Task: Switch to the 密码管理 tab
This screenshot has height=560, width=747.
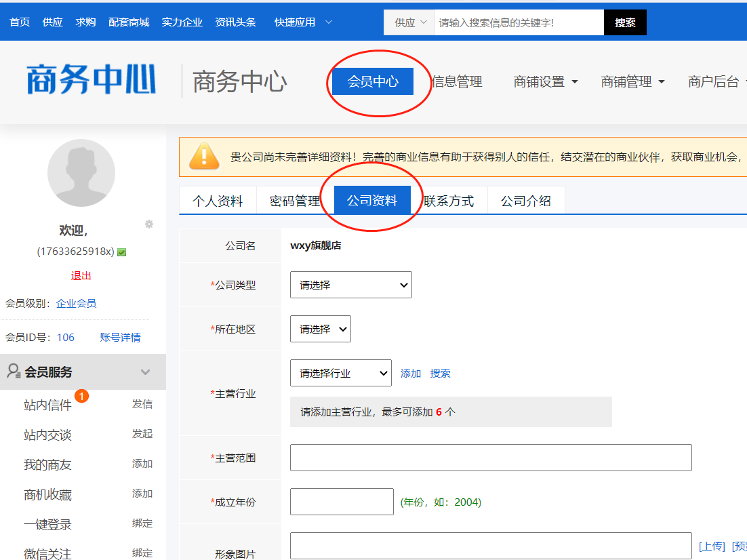Action: coord(295,201)
